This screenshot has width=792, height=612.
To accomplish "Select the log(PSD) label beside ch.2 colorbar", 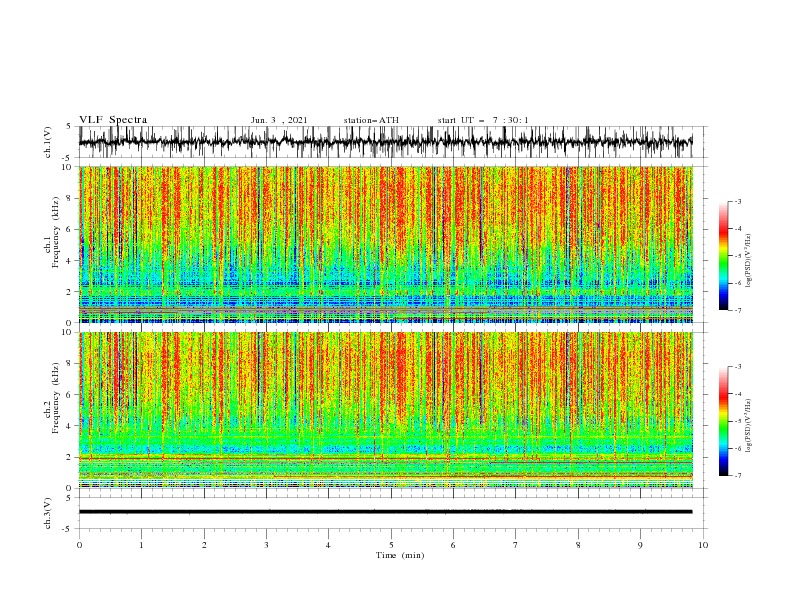I will tap(749, 425).
